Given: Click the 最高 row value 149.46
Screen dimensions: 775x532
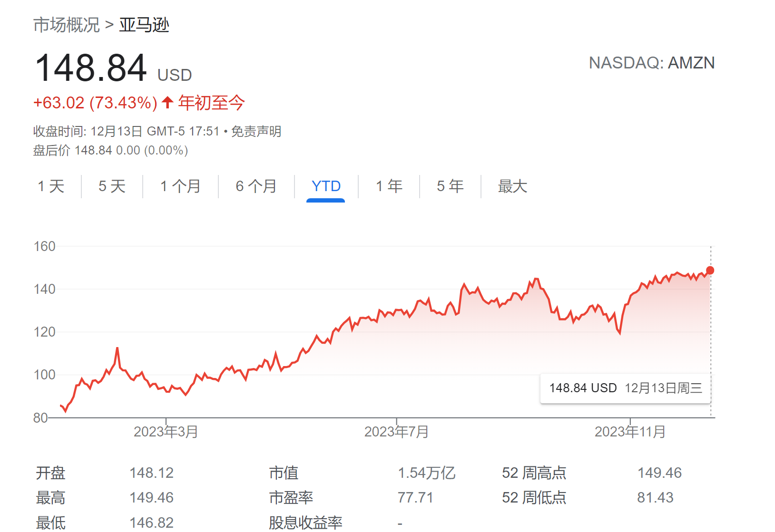Looking at the screenshot, I should (x=151, y=498).
